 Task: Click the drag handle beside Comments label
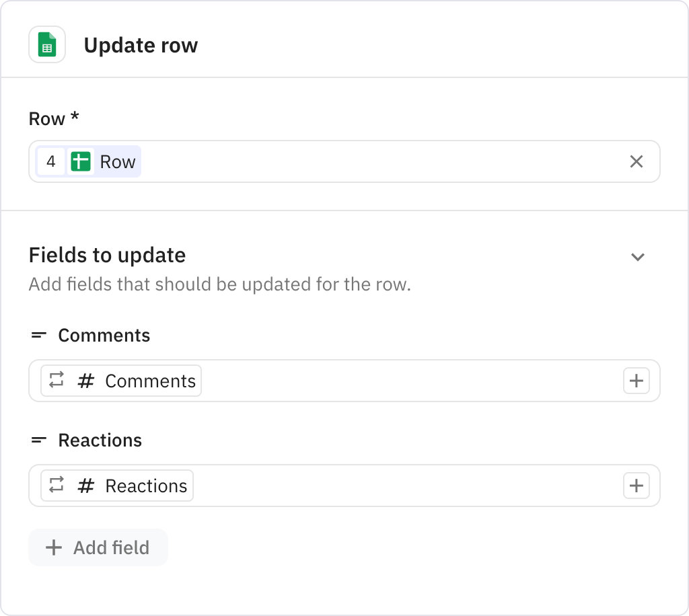coord(38,336)
